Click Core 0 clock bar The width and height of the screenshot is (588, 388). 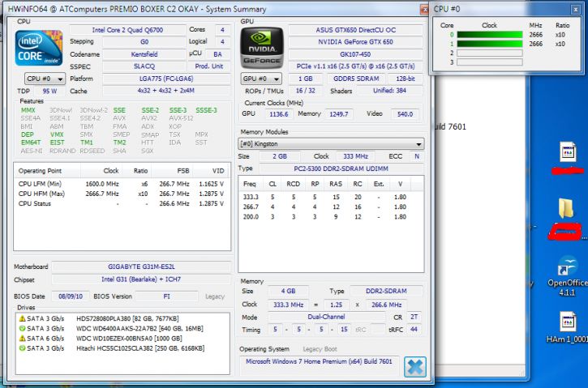click(x=489, y=35)
